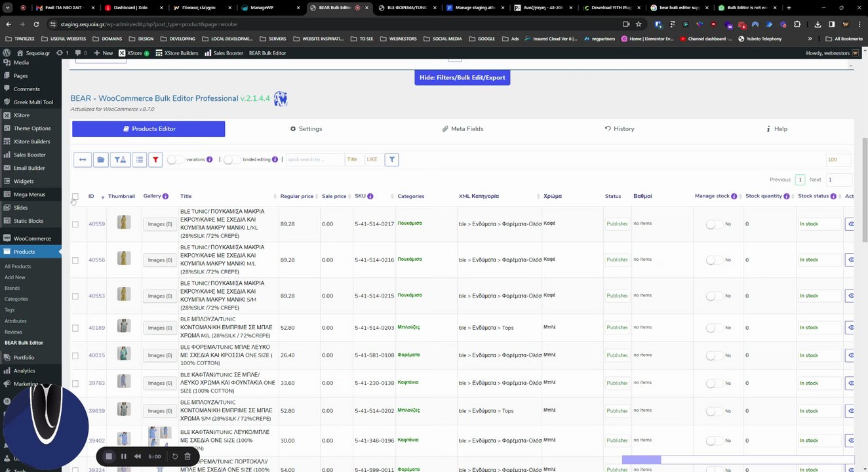Select the checkbox for product 40559

(x=75, y=224)
